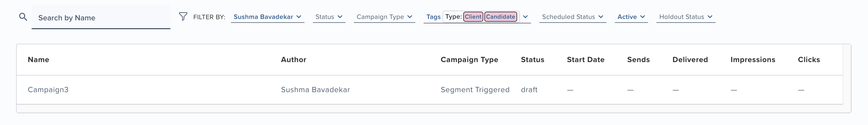
Task: Sort by the Name column header
Action: coord(38,60)
